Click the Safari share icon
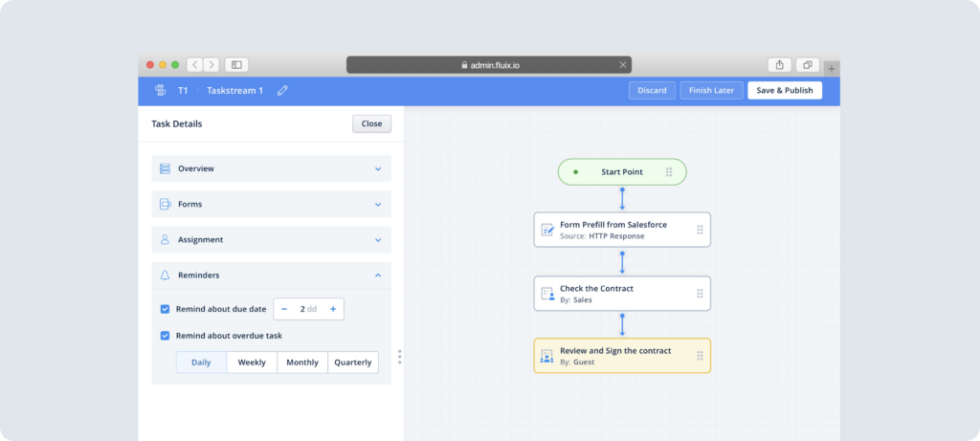The width and height of the screenshot is (980, 441). (x=779, y=65)
